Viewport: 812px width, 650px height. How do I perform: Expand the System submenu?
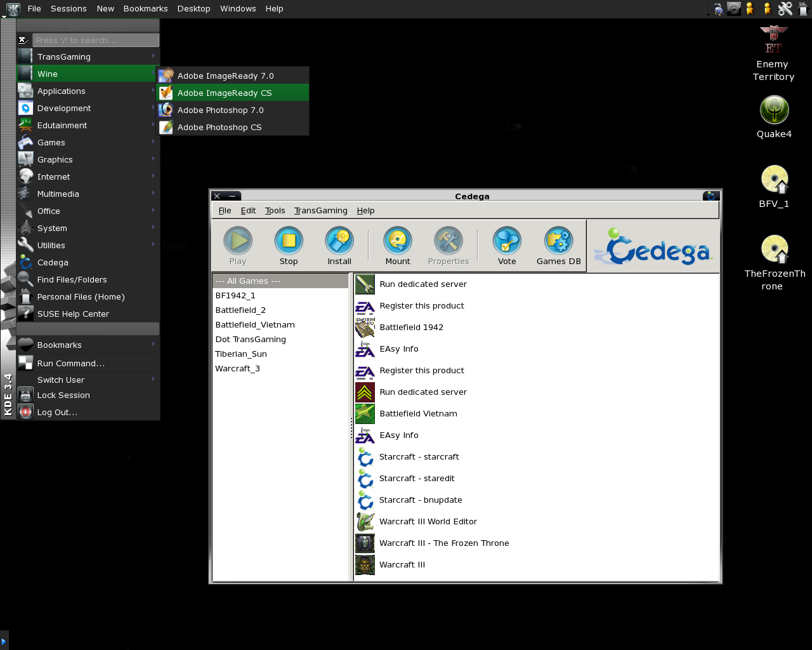[x=88, y=228]
